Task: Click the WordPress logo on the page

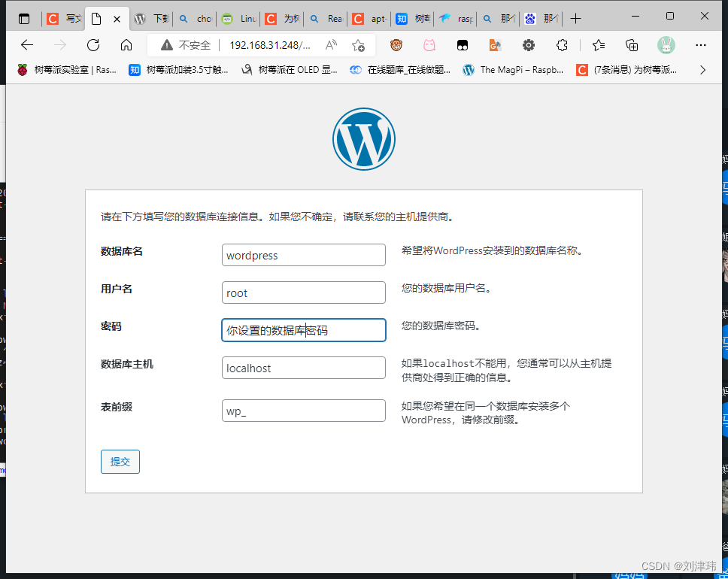Action: point(364,139)
